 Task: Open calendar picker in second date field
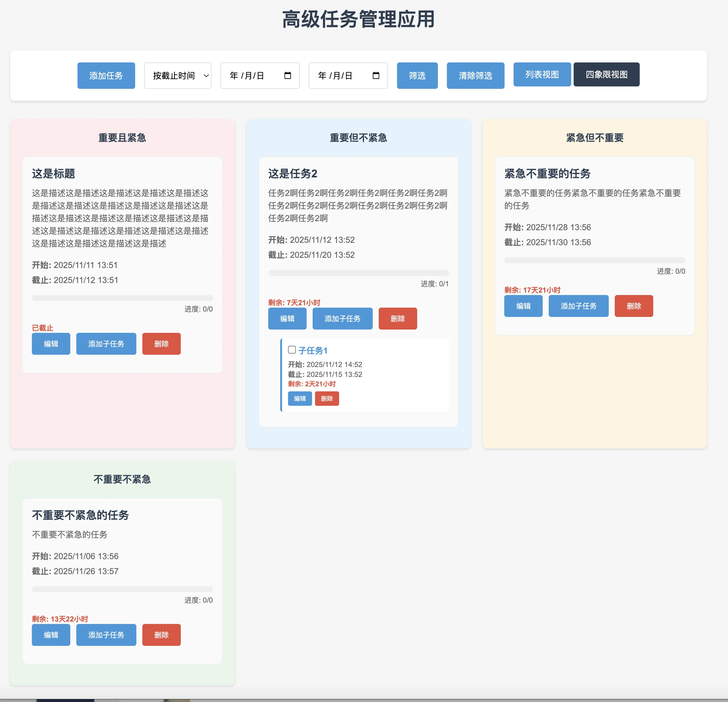tap(376, 76)
